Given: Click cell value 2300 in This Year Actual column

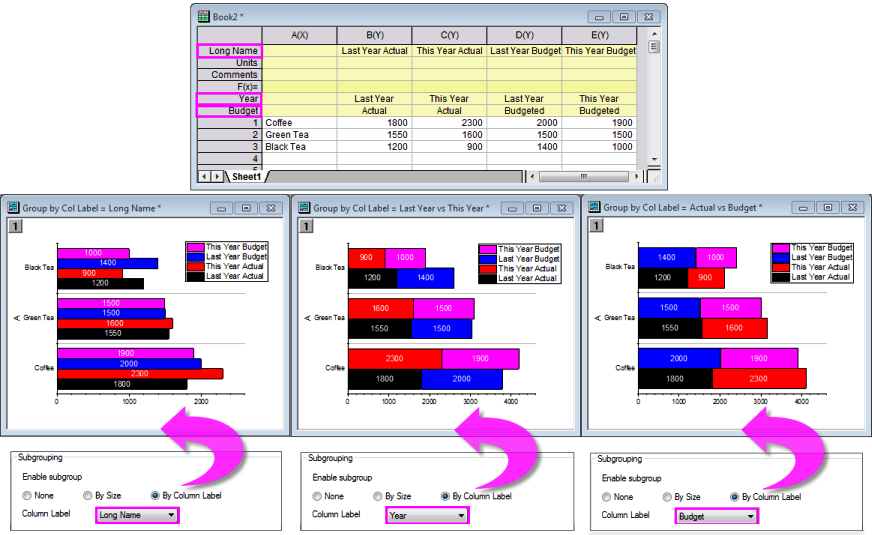Looking at the screenshot, I should 449,123.
